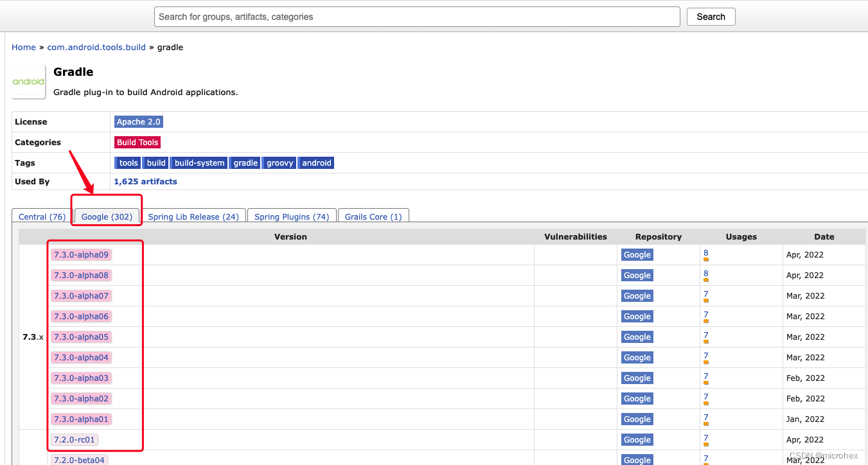This screenshot has width=868, height=465.
Task: Open usages count 7 for 7.3.0-alpha07
Action: coord(705,294)
